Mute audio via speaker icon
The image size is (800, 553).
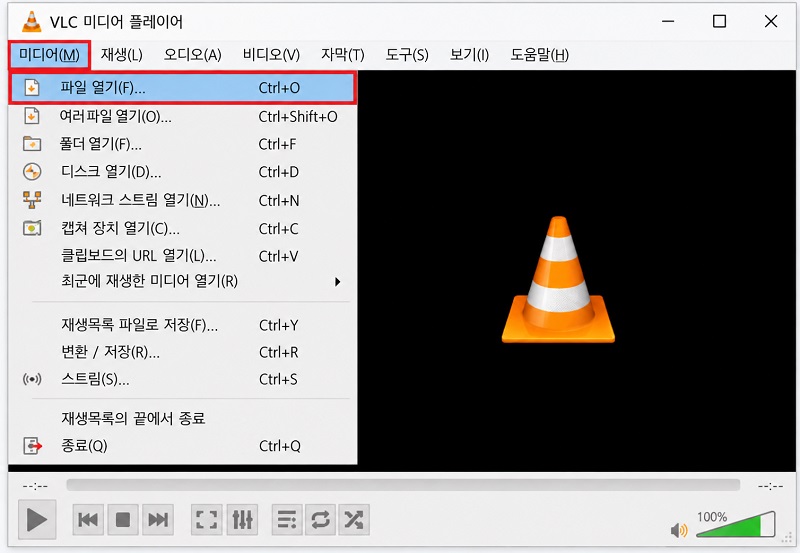coord(679,530)
